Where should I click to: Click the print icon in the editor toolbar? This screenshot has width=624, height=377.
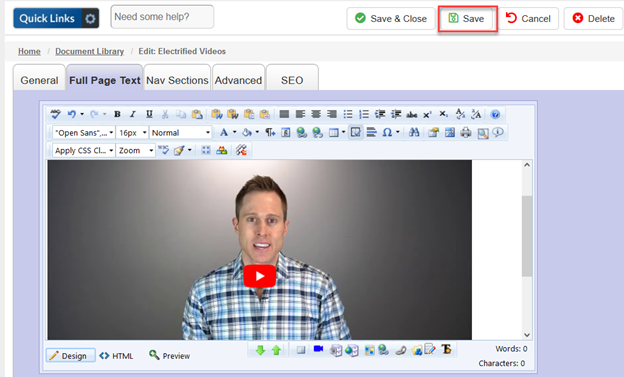(x=466, y=133)
